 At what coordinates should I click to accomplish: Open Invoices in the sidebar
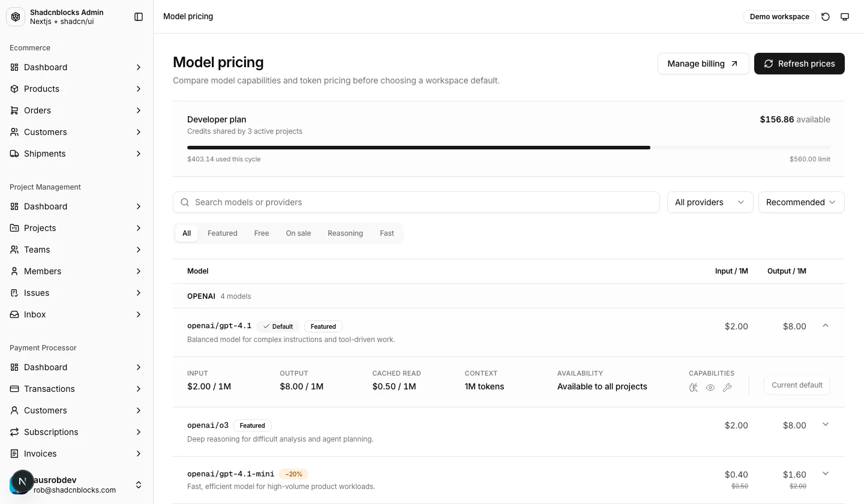tap(76, 454)
